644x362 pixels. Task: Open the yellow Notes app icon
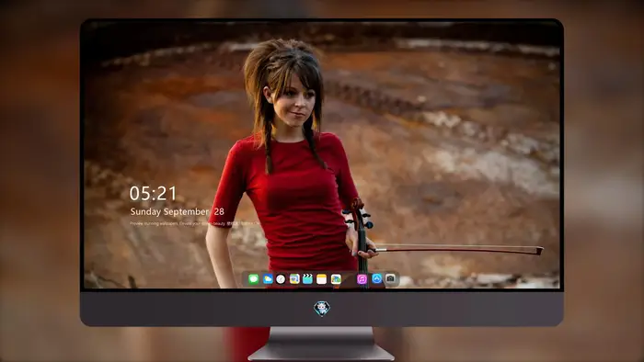click(322, 279)
